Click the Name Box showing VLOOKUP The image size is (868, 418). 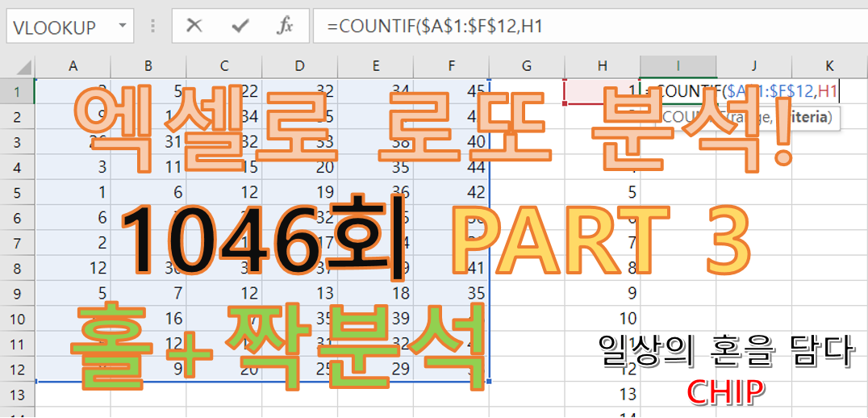click(69, 26)
